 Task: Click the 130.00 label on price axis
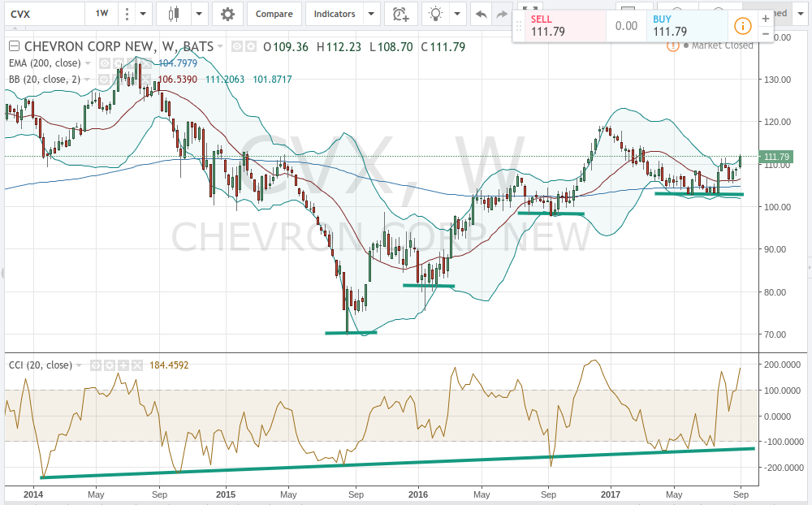(x=778, y=80)
